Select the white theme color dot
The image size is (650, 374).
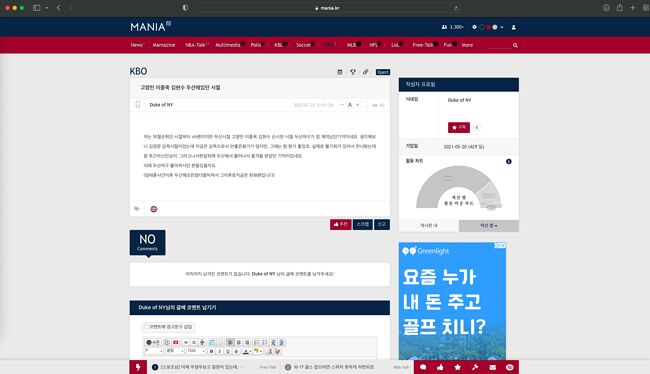click(495, 27)
